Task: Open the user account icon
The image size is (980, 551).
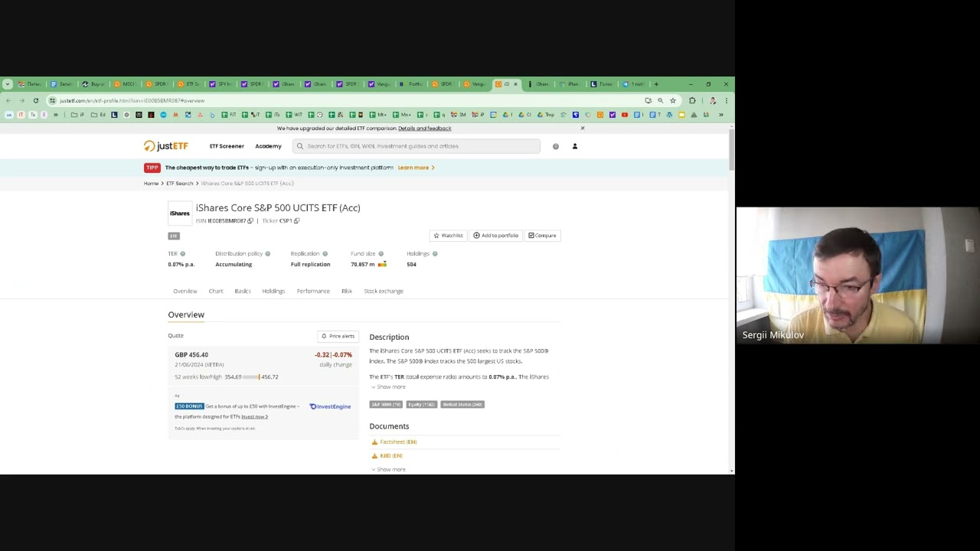Action: (x=575, y=146)
